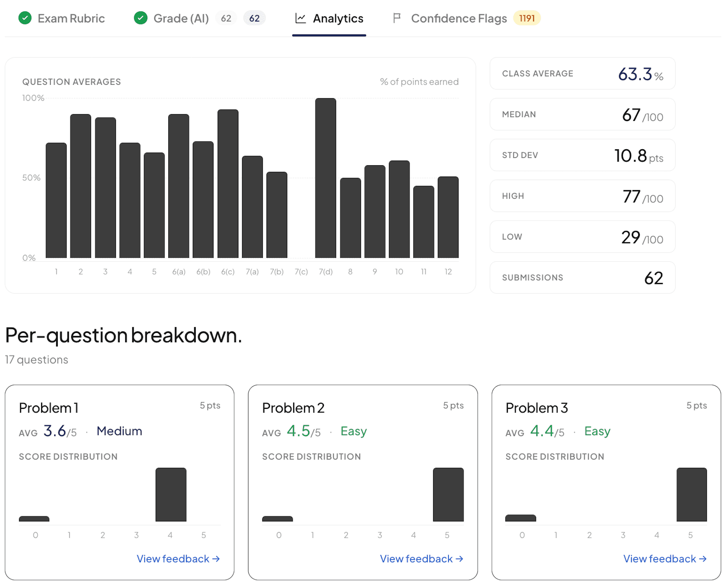Screen dimensions: 728x585
Task: Select the Submissions stat card
Action: point(582,278)
